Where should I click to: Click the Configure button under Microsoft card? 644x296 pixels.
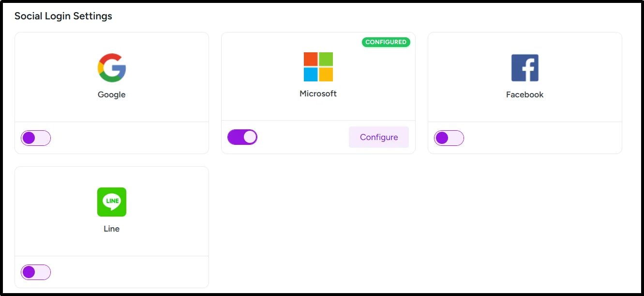378,137
